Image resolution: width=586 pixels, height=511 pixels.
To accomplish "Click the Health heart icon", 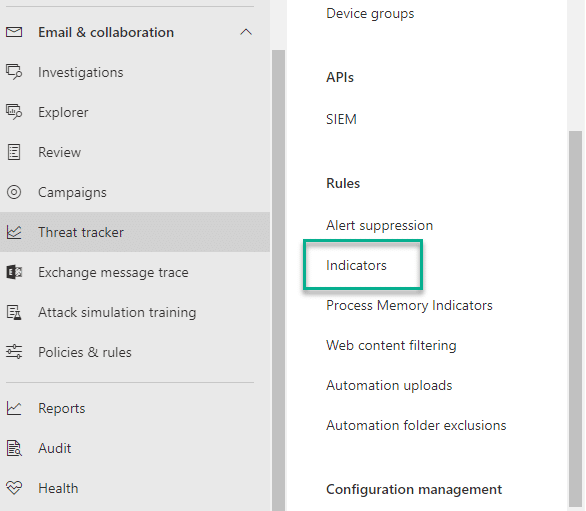I will coord(14,488).
